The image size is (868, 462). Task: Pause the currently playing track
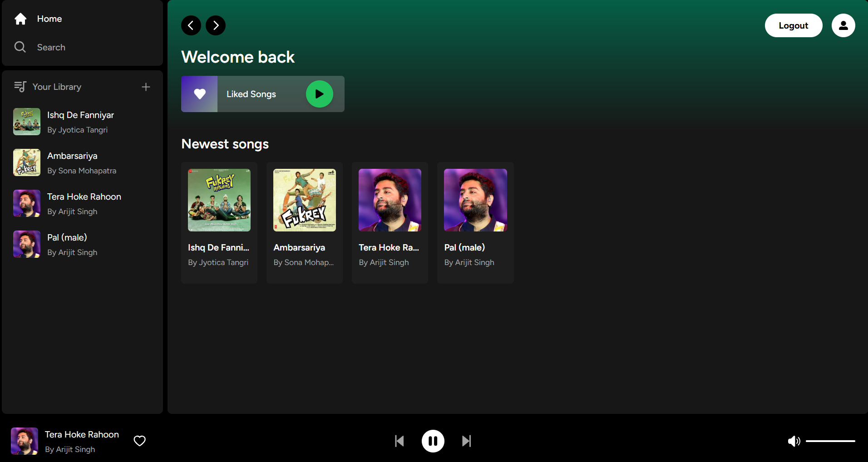433,441
